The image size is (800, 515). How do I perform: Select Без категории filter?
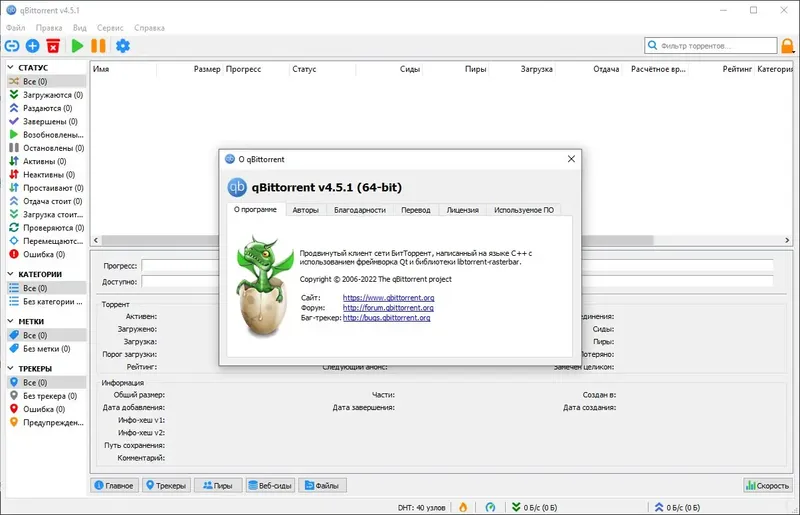click(x=46, y=302)
